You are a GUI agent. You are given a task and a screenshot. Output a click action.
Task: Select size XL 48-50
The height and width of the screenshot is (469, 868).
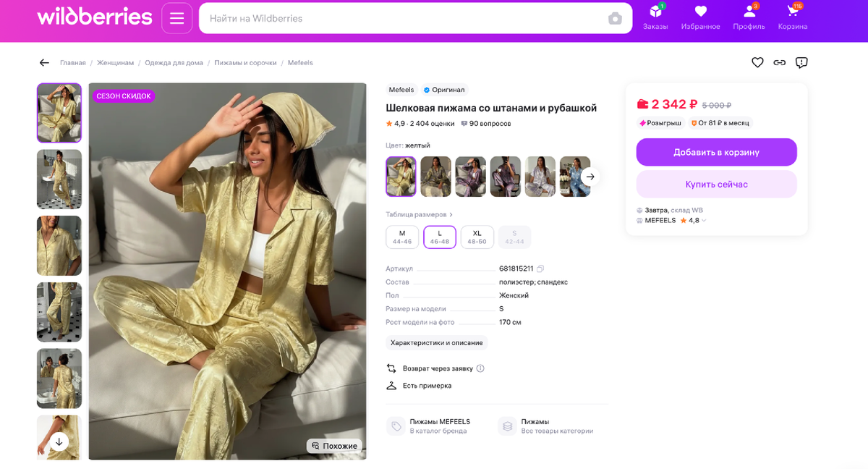tap(477, 237)
